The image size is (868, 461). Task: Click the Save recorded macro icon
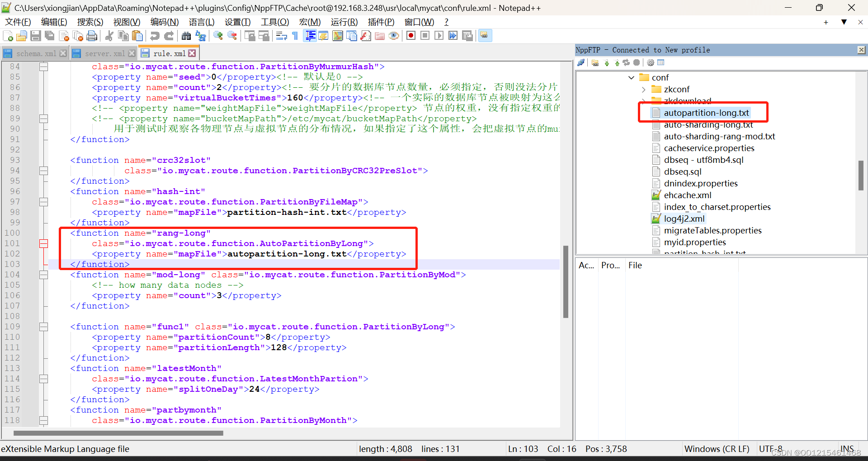tap(467, 36)
